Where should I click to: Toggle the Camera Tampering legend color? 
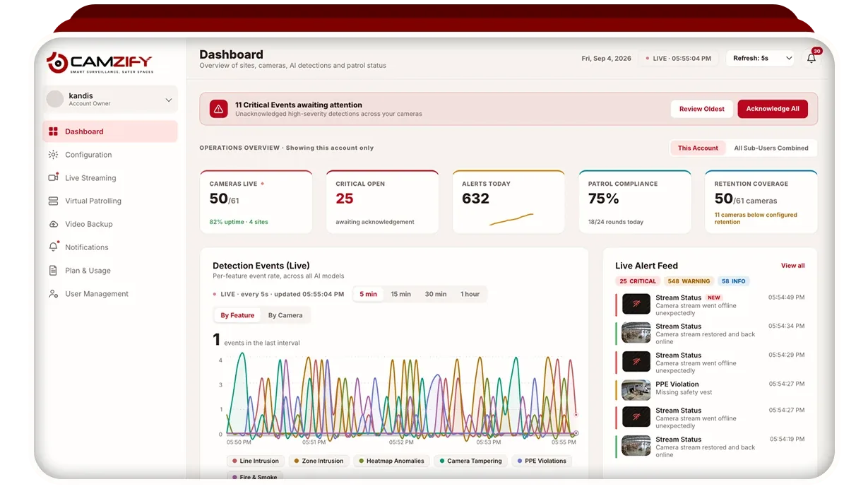442,461
